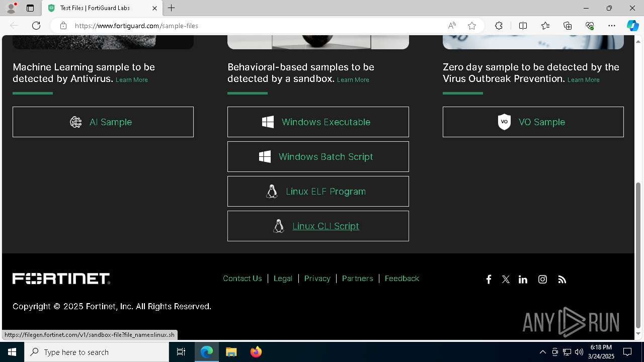Go back with the browser back arrow

14,26
